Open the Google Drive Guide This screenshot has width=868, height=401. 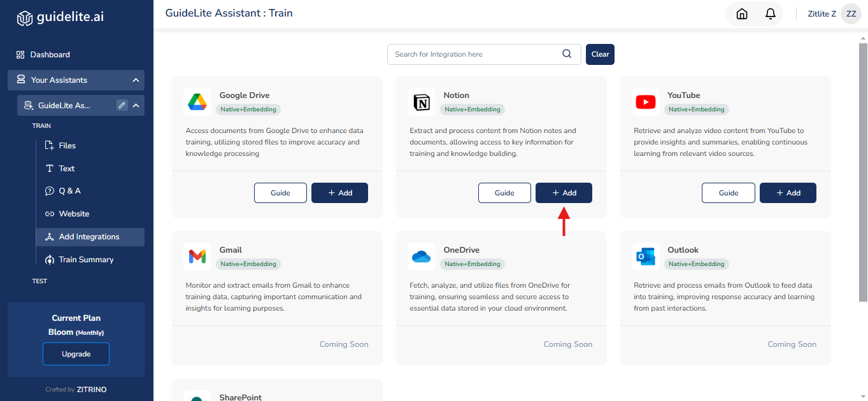point(280,193)
